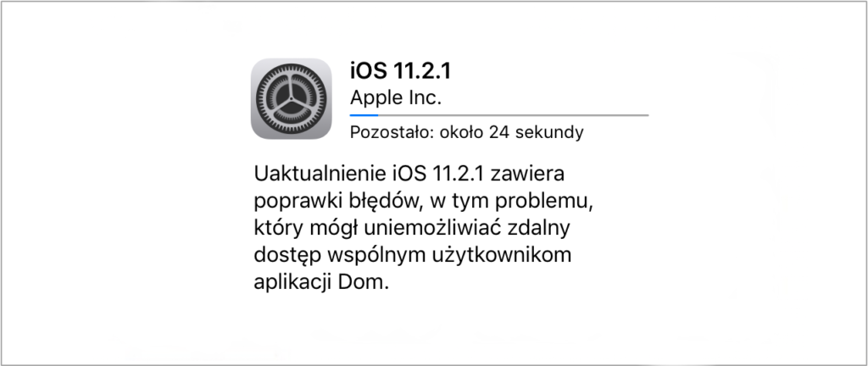This screenshot has height=366, width=868.
Task: Click the gray unfilled part of progress bar
Action: (513, 115)
